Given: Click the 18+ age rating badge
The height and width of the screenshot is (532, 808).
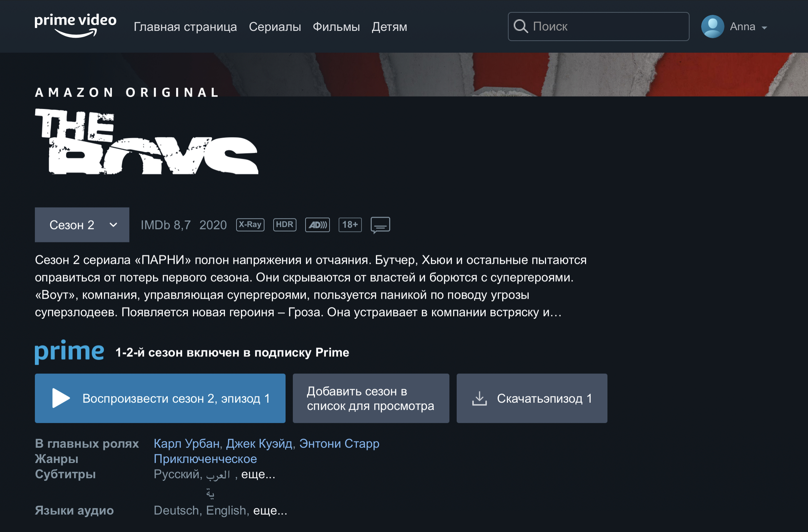Looking at the screenshot, I should click(x=350, y=225).
